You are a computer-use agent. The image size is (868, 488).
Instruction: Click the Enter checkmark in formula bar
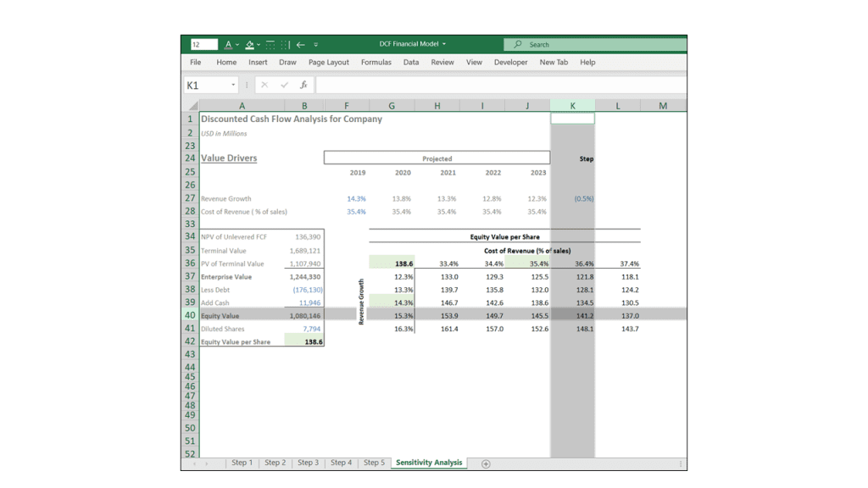[x=283, y=85]
